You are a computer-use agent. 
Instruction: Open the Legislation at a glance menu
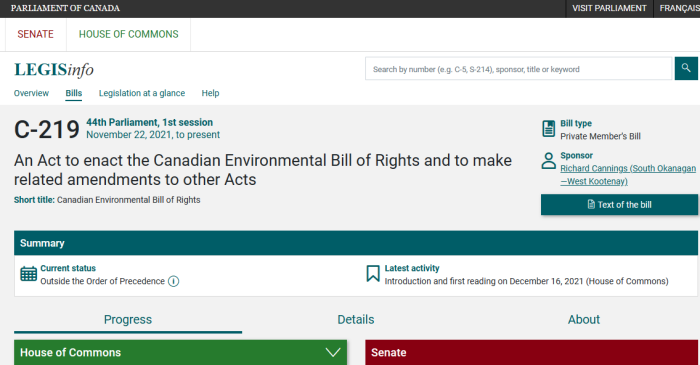(x=142, y=93)
